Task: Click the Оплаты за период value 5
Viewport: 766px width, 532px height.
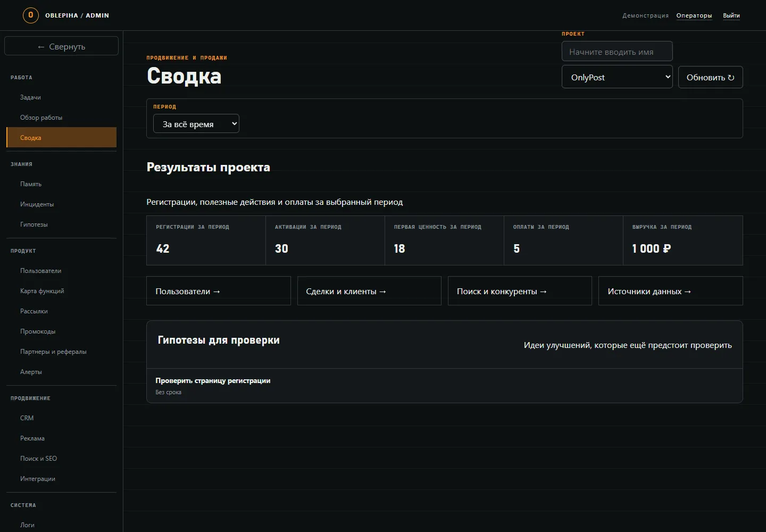Action: pyautogui.click(x=517, y=248)
